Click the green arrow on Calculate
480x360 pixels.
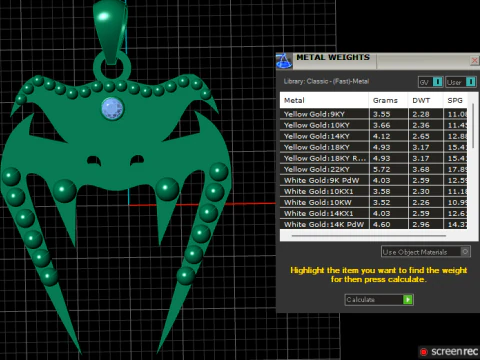[408, 299]
